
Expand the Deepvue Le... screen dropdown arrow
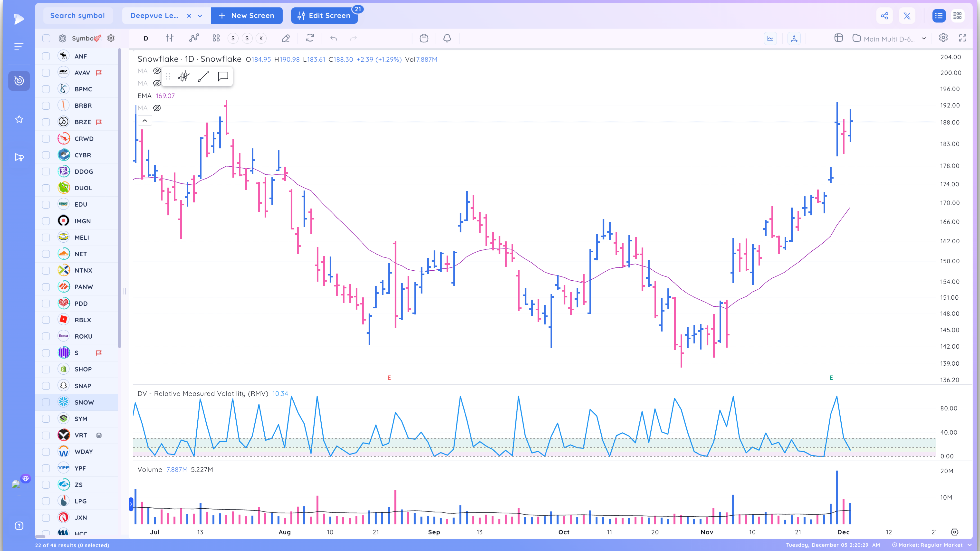pyautogui.click(x=200, y=16)
